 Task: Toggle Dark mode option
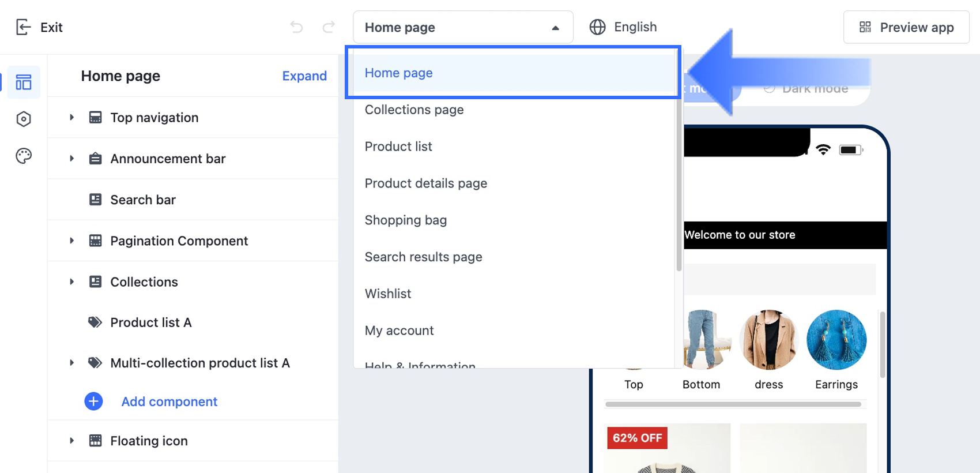pos(813,89)
